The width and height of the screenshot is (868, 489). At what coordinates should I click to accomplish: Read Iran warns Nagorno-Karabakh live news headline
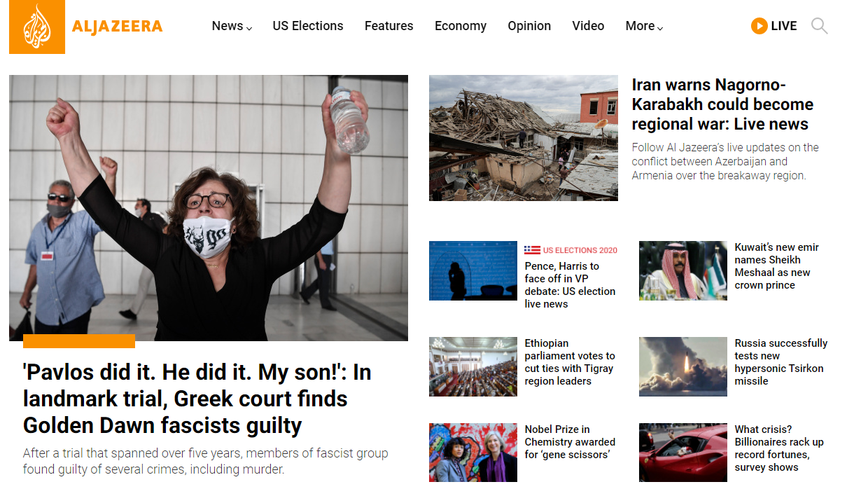(x=722, y=104)
